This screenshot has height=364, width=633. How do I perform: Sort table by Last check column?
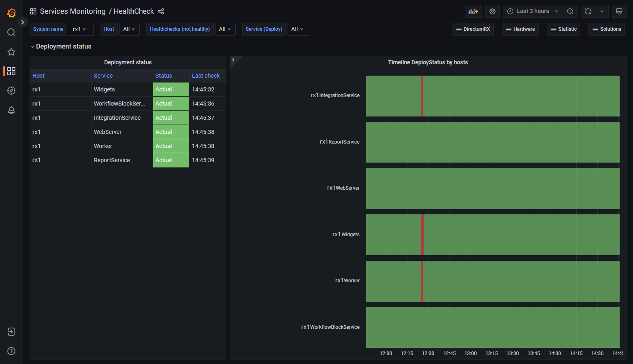[206, 76]
